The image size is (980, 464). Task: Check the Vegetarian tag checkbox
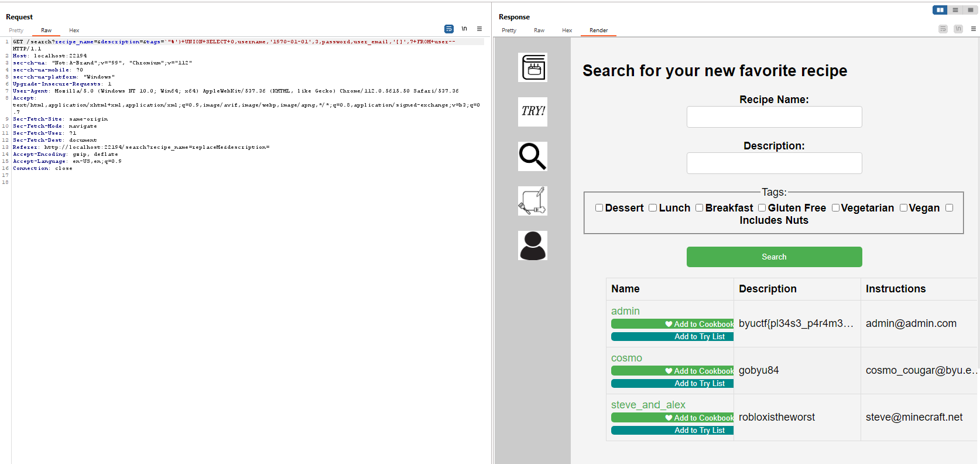click(x=835, y=208)
